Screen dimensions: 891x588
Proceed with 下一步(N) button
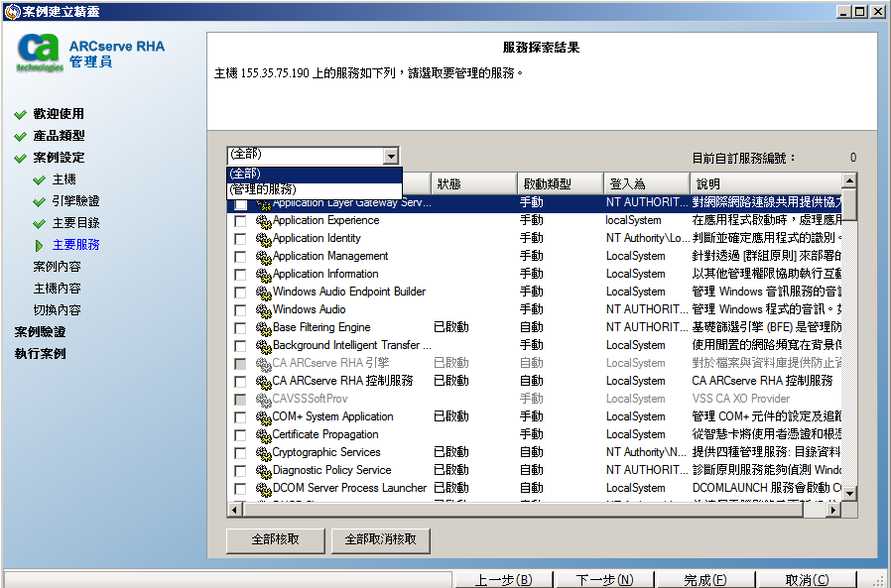[604, 580]
